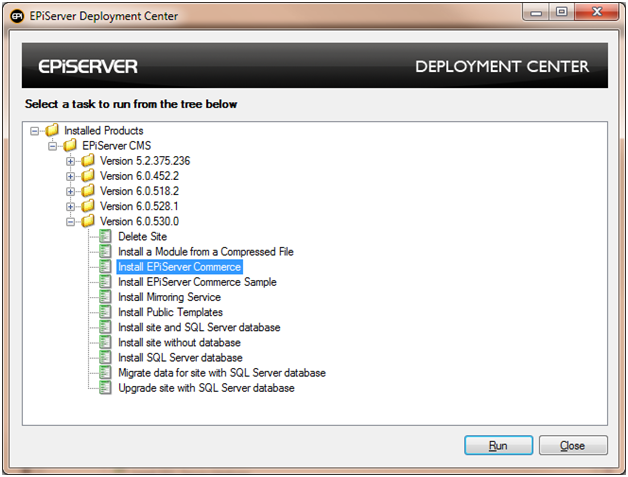This screenshot has height=477, width=628.
Task: Expand the Version 6.0.452.2 tree node
Action: coord(71,176)
